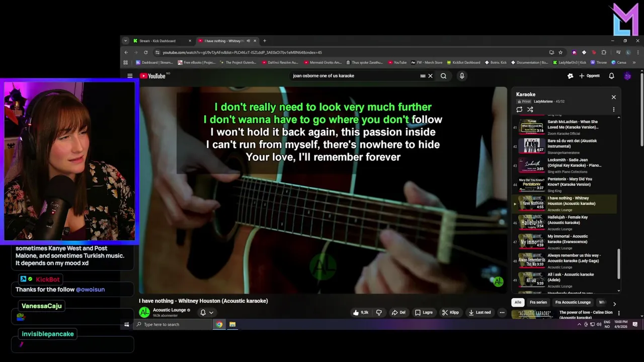Like the video with thumbs up
The height and width of the screenshot is (362, 644).
(x=362, y=312)
